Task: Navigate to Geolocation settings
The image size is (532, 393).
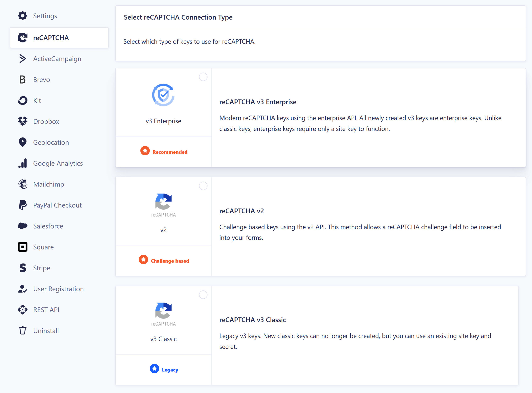Action: [x=59, y=142]
